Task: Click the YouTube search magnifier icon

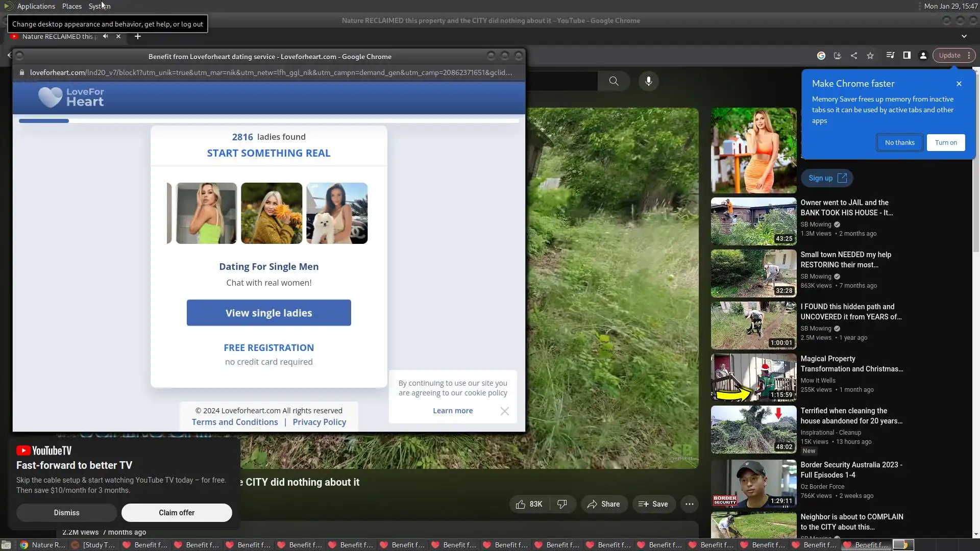Action: pyautogui.click(x=614, y=81)
